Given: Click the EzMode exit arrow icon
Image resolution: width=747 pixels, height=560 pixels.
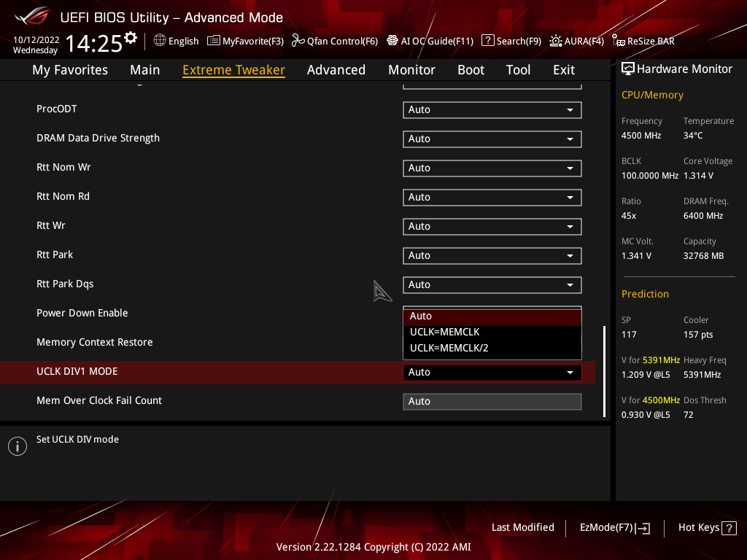Looking at the screenshot, I should click(643, 528).
